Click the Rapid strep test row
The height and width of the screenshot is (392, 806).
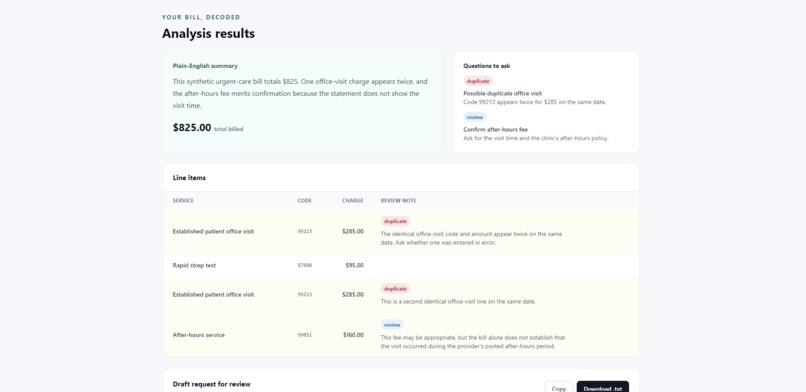tap(401, 266)
